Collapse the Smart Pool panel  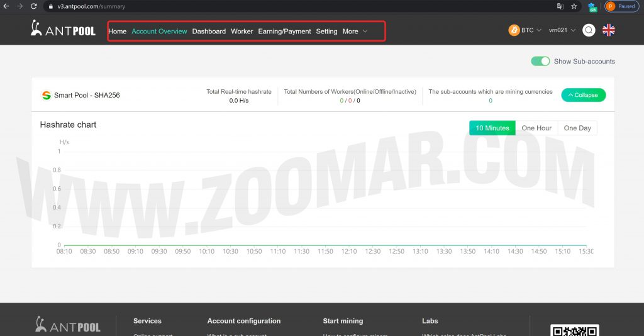pos(583,95)
